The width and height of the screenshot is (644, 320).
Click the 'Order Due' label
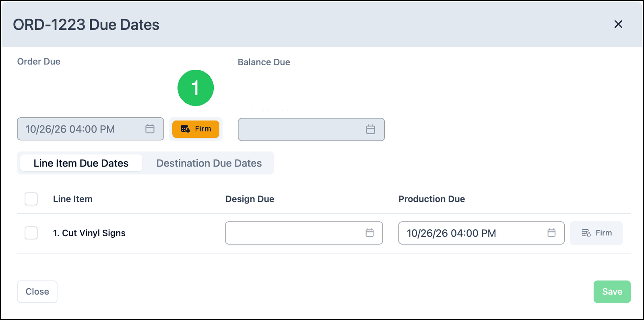pos(39,62)
